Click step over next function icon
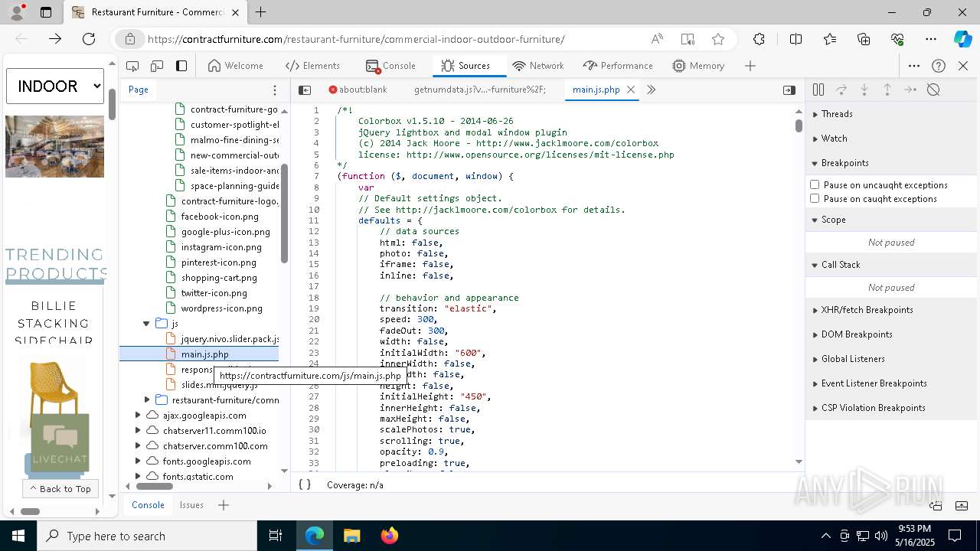Image resolution: width=980 pixels, height=551 pixels. click(x=841, y=90)
